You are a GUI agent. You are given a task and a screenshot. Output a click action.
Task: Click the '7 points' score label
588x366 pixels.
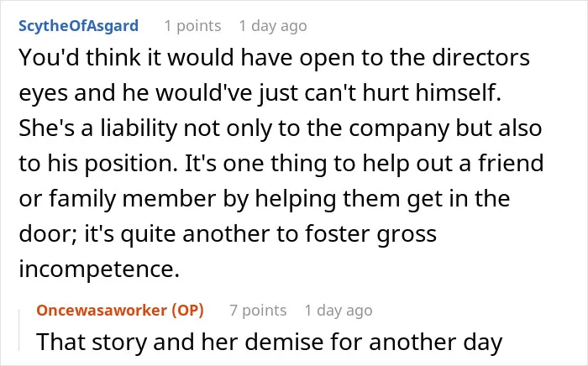[x=259, y=311]
